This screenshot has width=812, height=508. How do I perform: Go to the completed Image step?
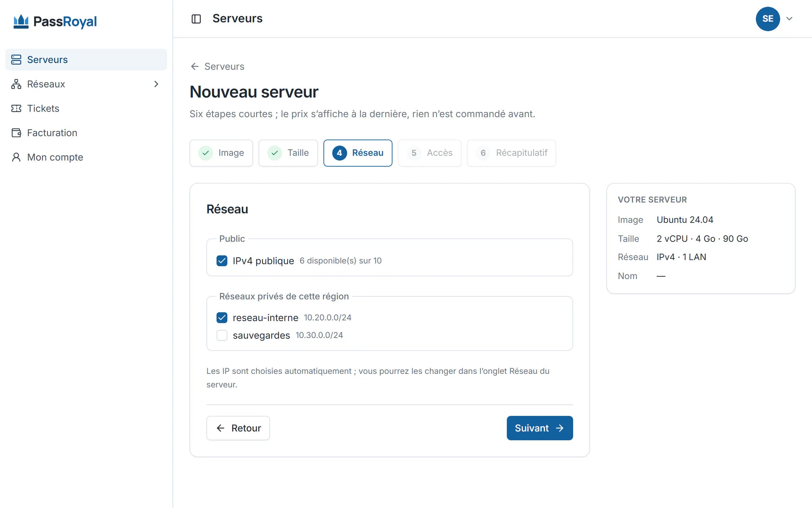[x=221, y=153]
